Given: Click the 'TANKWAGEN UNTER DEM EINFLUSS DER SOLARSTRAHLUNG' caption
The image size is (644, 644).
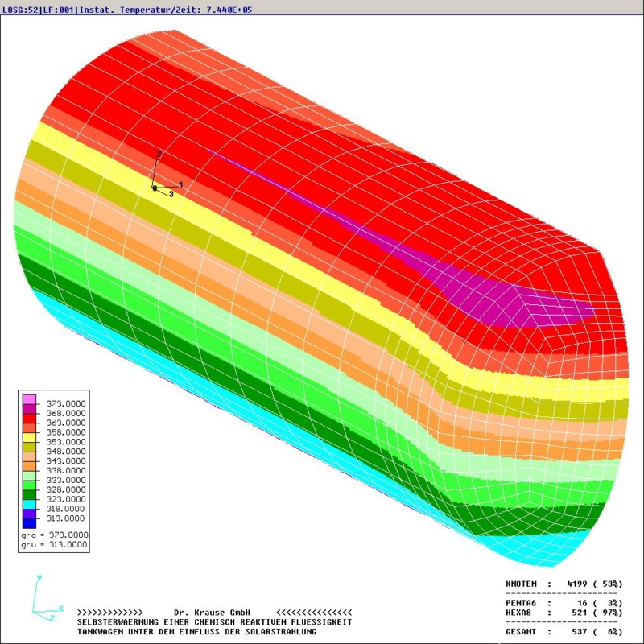Looking at the screenshot, I should pos(196,632).
